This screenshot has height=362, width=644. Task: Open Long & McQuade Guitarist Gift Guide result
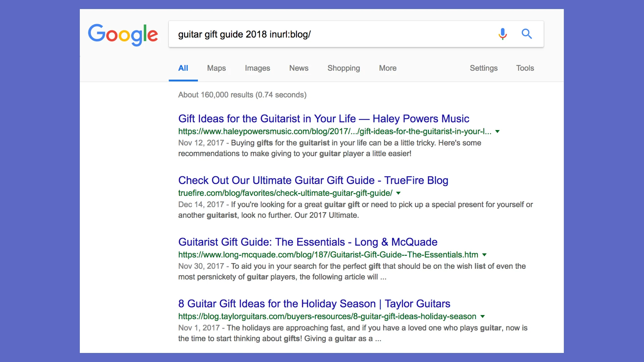coord(308,242)
